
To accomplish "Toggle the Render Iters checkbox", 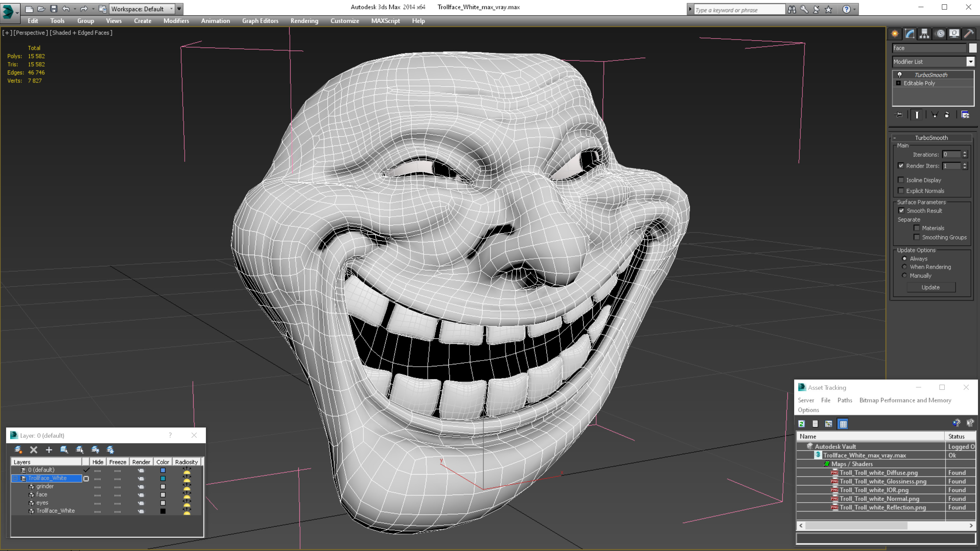I will pos(901,165).
